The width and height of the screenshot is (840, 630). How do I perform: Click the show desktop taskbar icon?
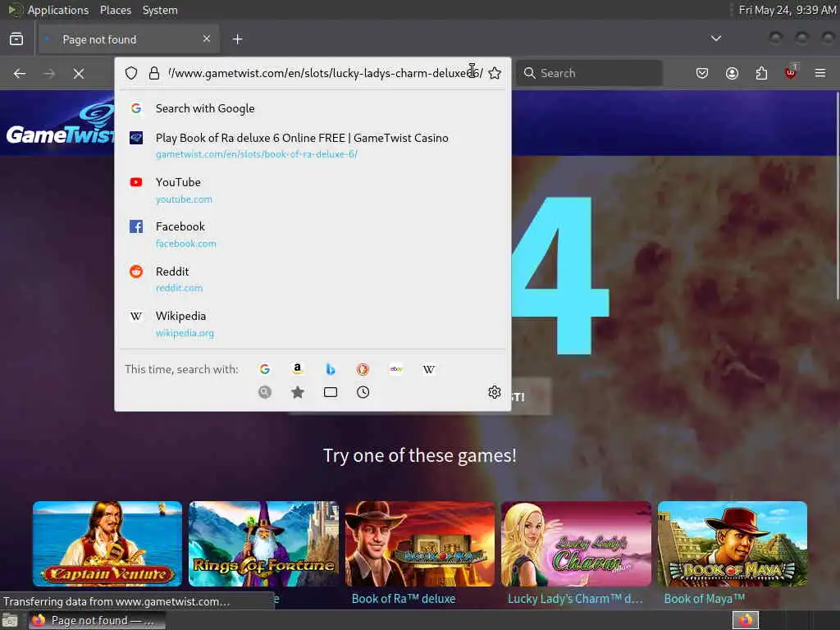pos(10,621)
